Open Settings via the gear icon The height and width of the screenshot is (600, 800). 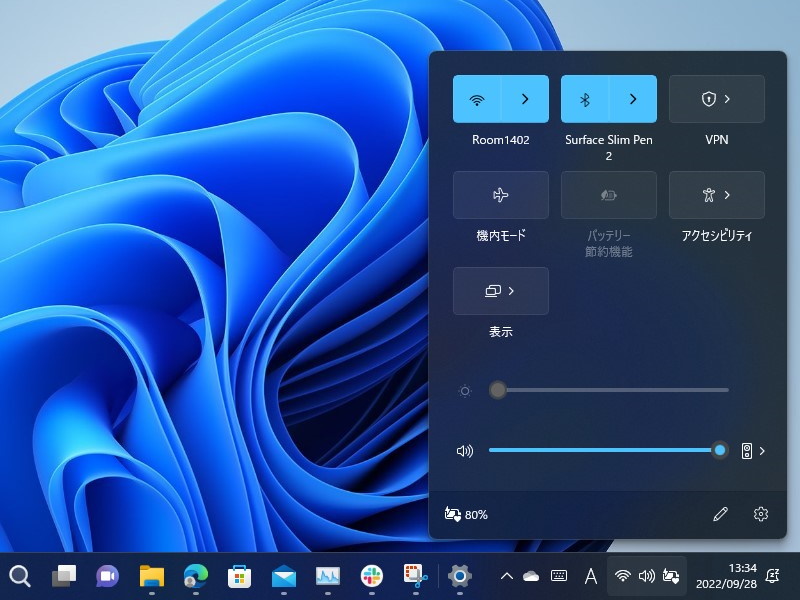pyautogui.click(x=761, y=514)
